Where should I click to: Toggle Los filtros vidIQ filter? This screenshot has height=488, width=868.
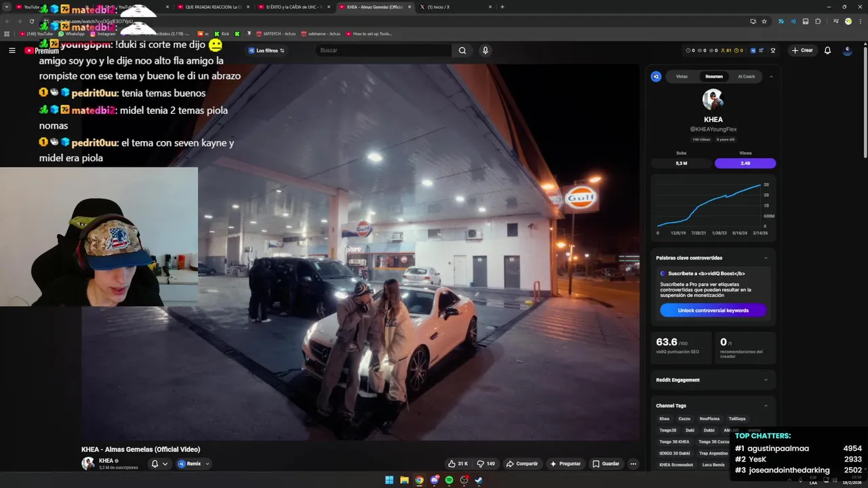267,50
